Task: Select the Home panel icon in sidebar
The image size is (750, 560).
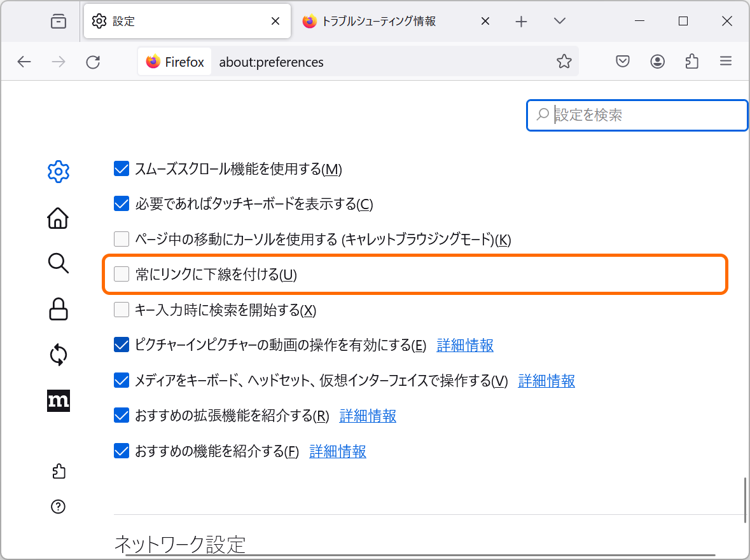Action: pos(58,218)
